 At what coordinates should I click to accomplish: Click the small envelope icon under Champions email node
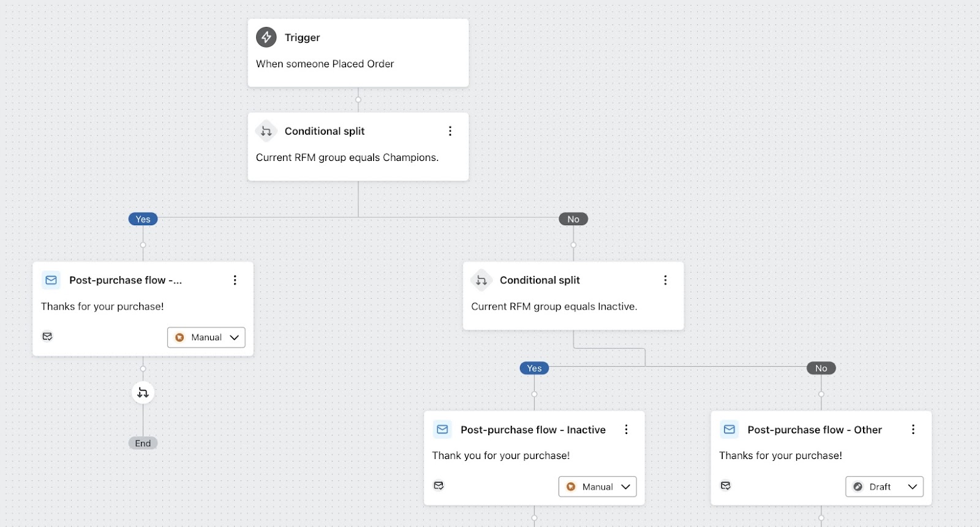[47, 337]
